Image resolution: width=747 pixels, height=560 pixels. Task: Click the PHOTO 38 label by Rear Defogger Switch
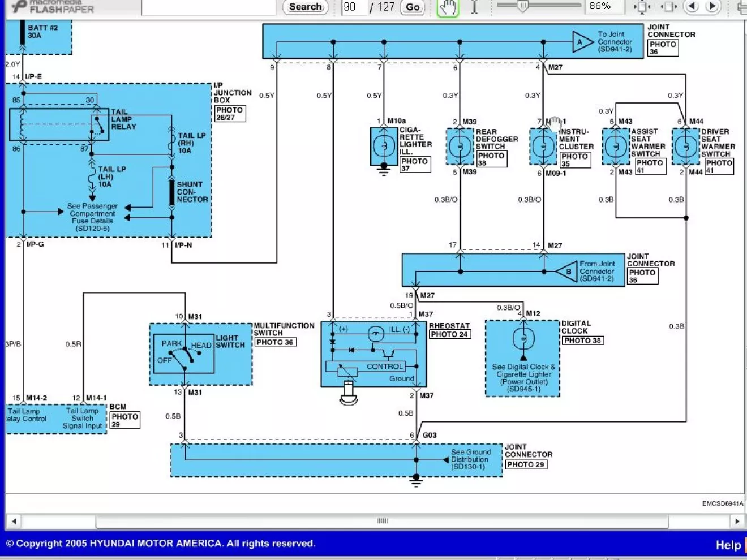pyautogui.click(x=491, y=159)
